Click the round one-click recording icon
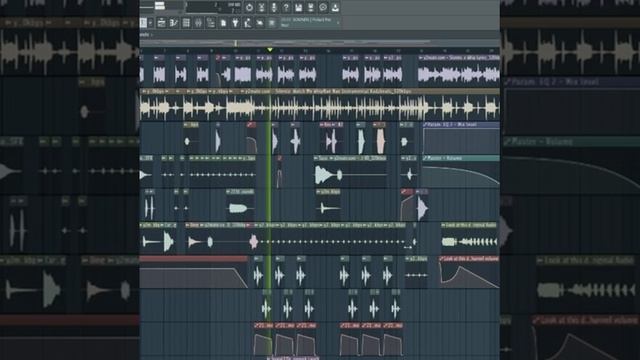This screenshot has width=640, height=360. pyautogui.click(x=323, y=7)
